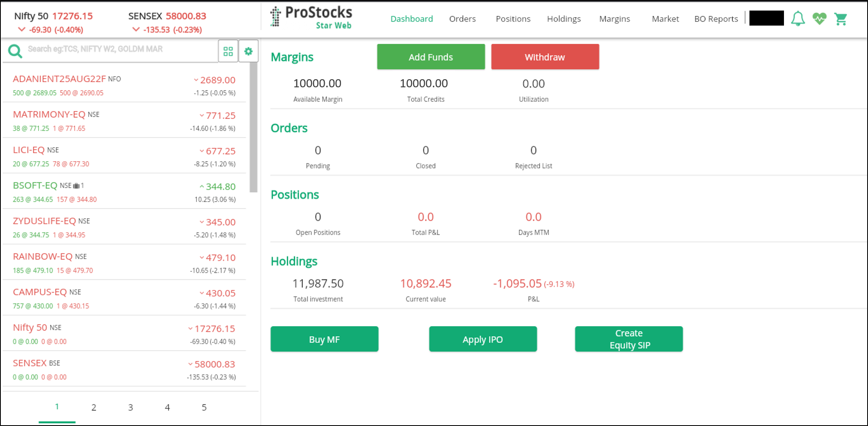Screen dimensions: 868x426
Task: Open the Dashboard menu
Action: [x=412, y=19]
